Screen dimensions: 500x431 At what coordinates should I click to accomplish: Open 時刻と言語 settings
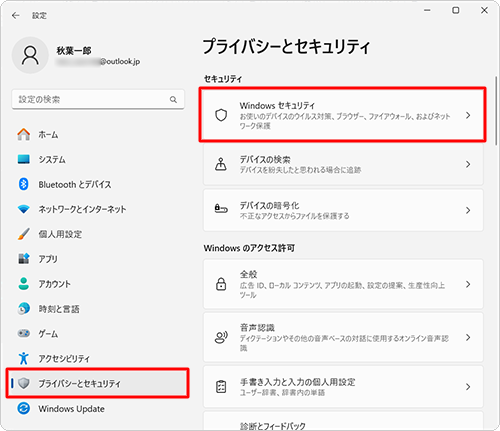point(98,309)
